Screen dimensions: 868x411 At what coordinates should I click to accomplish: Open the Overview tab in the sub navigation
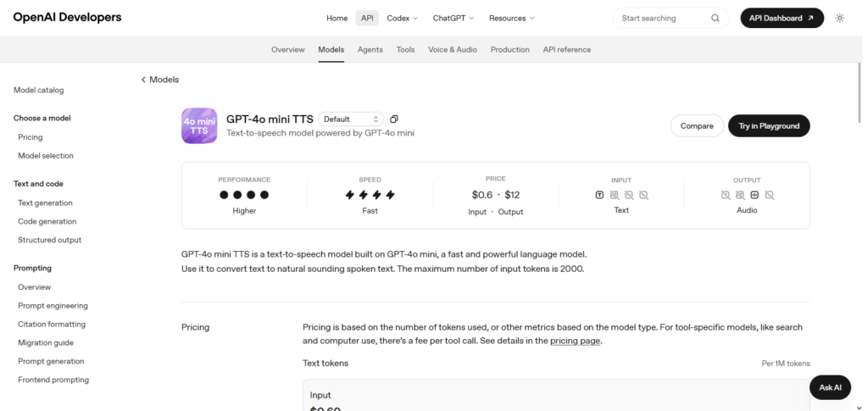(x=288, y=50)
